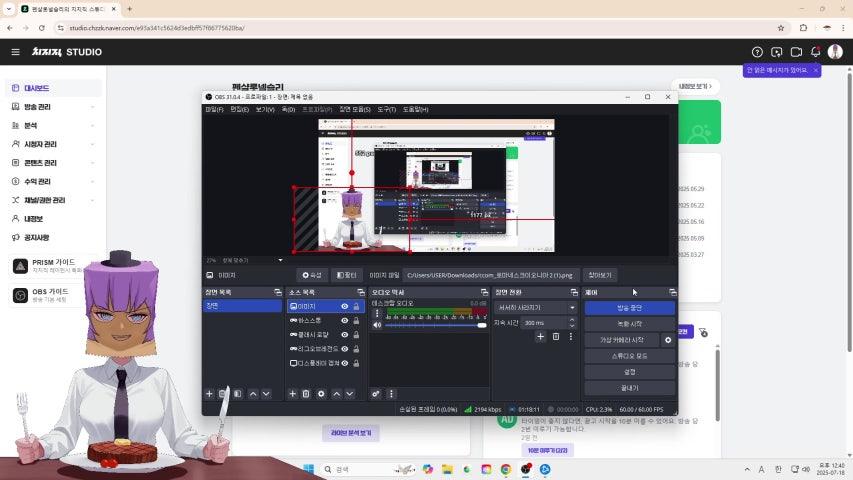Move source up arrow in 소스 목록
This screenshot has height=480, width=853.
pos(336,393)
